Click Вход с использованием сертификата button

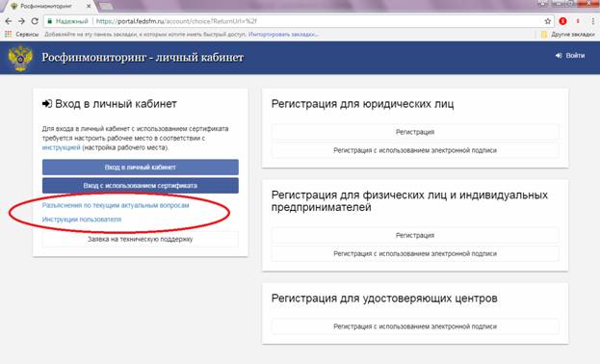click(x=140, y=186)
